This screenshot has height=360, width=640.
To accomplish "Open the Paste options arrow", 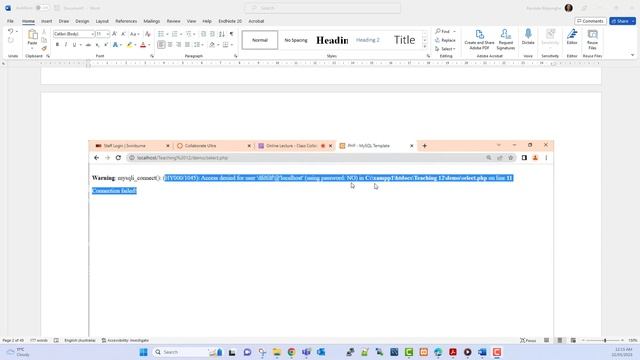I will pos(32,49).
